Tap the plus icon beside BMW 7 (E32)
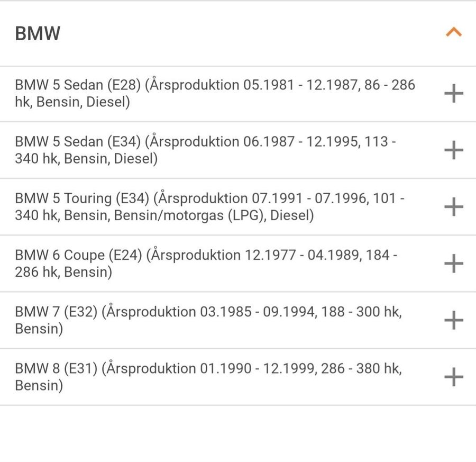The width and height of the screenshot is (476, 462). (453, 320)
